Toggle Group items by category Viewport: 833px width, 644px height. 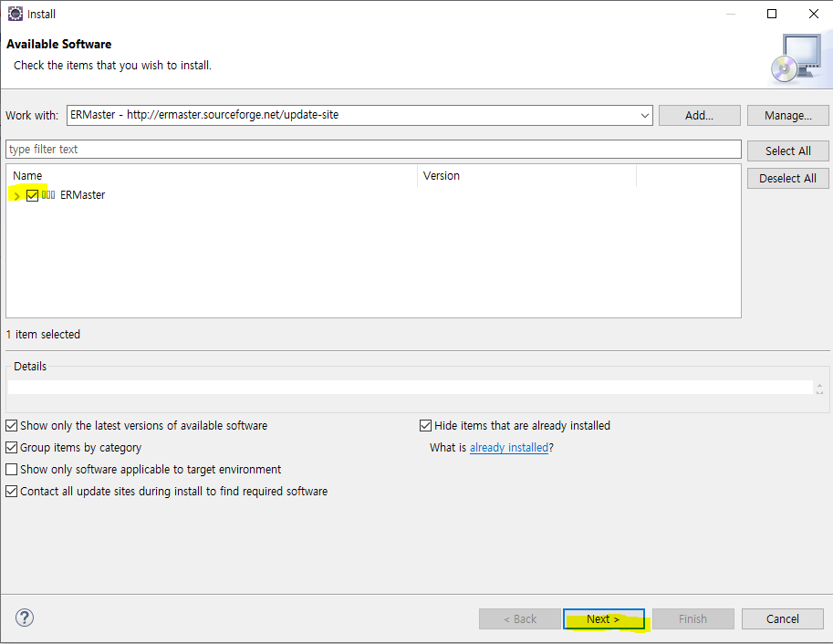pos(11,447)
